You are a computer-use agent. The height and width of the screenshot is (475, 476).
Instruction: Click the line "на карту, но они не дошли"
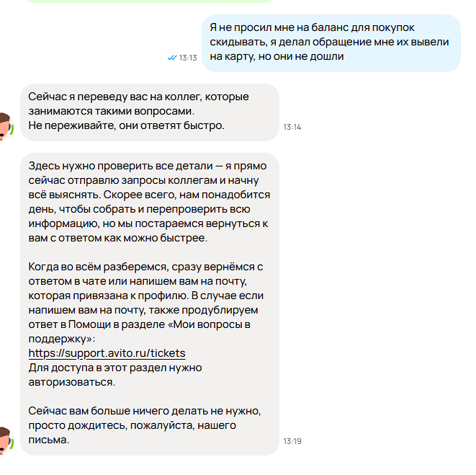277,56
